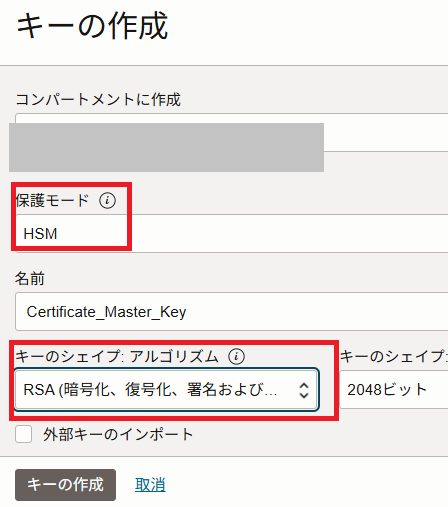448x507 pixels.
Task: Click the info icon beside アルゴリズム label
Action: click(x=236, y=356)
